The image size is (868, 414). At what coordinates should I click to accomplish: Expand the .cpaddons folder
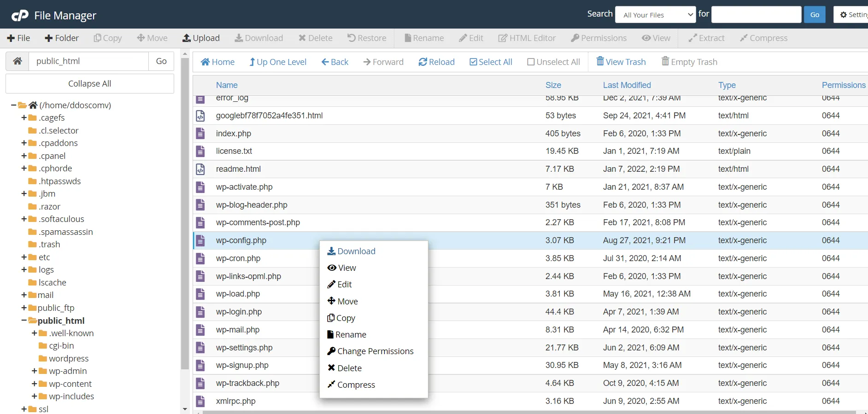click(24, 143)
